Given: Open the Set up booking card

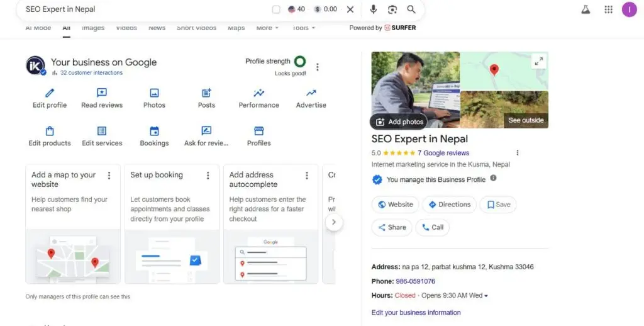Looking at the screenshot, I should [172, 224].
